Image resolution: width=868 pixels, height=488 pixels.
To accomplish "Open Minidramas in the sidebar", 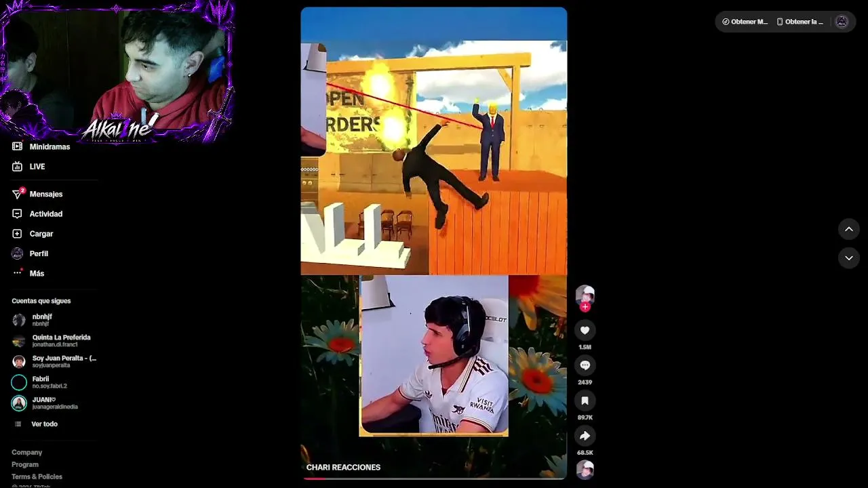I will click(x=41, y=146).
